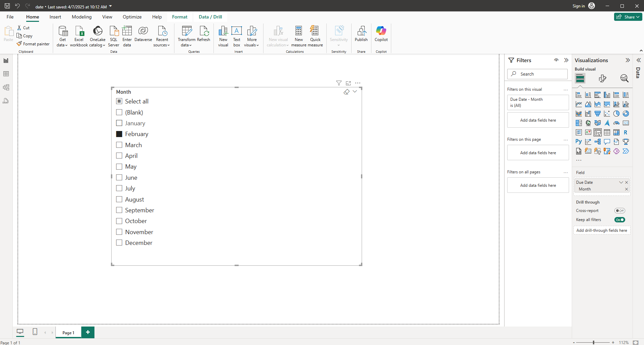Turn off Keep all filters toggle
Screen dimensions: 644x345
pos(620,220)
